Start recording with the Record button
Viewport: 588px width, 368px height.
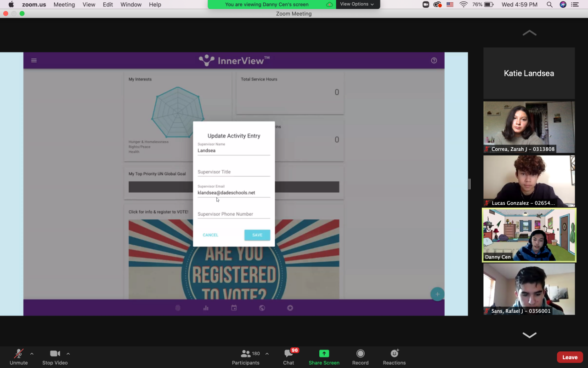click(360, 356)
